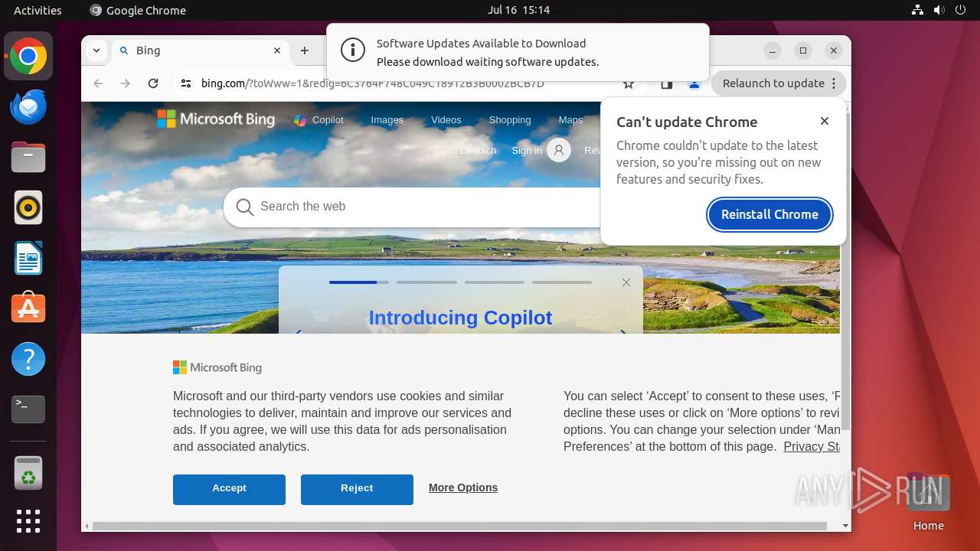
Task: Click Introducing Copilot heading
Action: tap(460, 318)
